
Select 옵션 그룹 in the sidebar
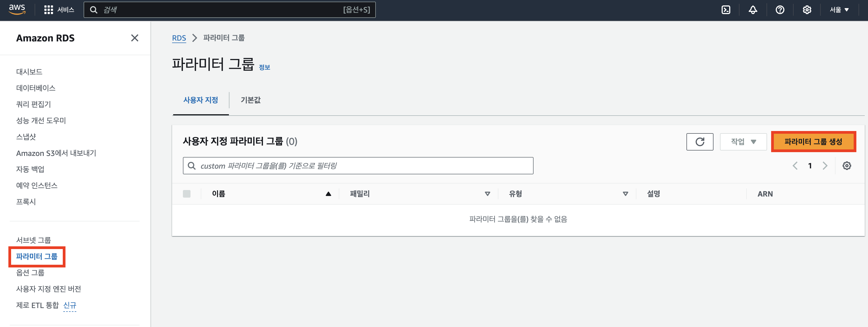click(30, 272)
